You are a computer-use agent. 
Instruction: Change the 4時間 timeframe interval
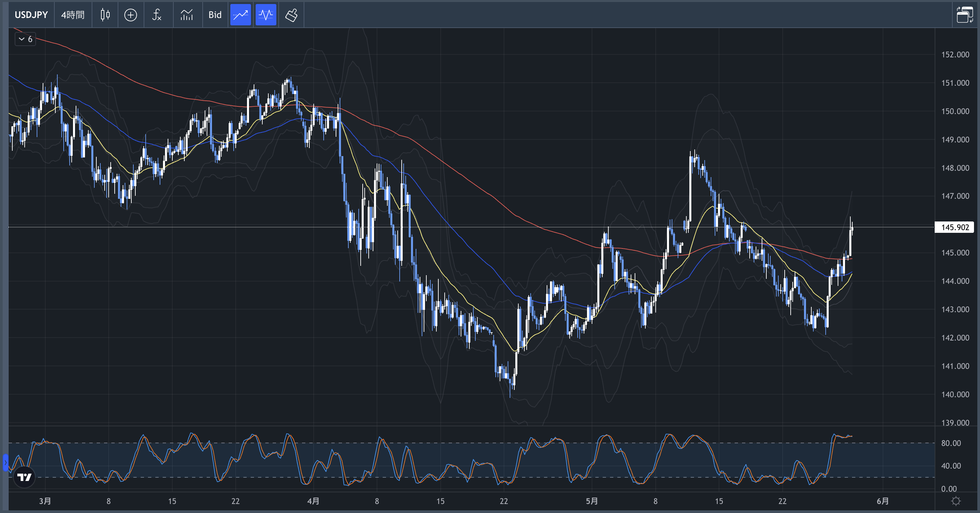(73, 15)
